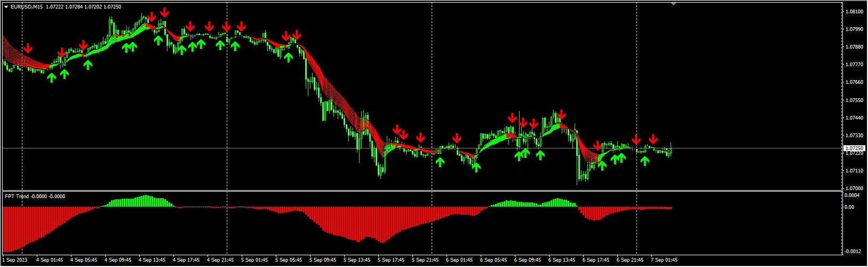The width and height of the screenshot is (868, 267).
Task: Click the 1.07000 price scale label
Action: click(x=854, y=189)
